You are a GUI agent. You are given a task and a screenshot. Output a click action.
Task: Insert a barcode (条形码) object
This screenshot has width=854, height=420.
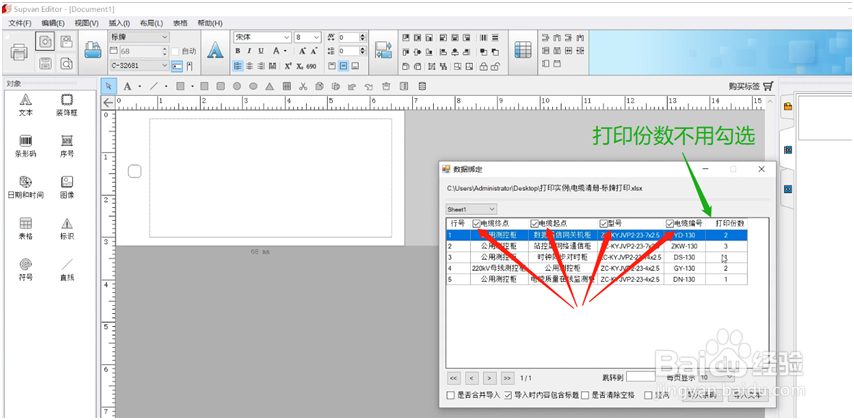pos(26,145)
